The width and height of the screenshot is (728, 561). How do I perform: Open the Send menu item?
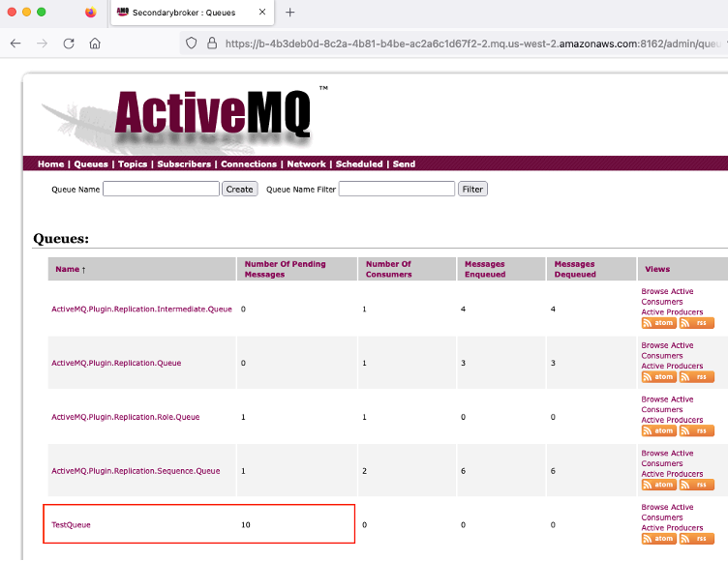404,163
